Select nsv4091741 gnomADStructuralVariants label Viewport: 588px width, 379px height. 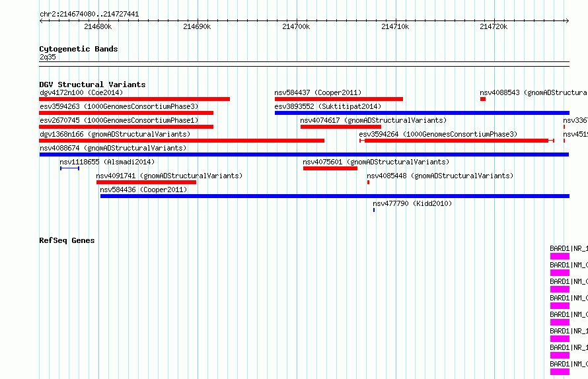(x=169, y=176)
